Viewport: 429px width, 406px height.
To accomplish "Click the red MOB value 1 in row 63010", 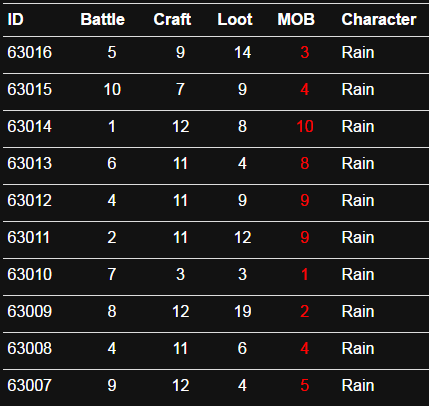I will pyautogui.click(x=304, y=274).
